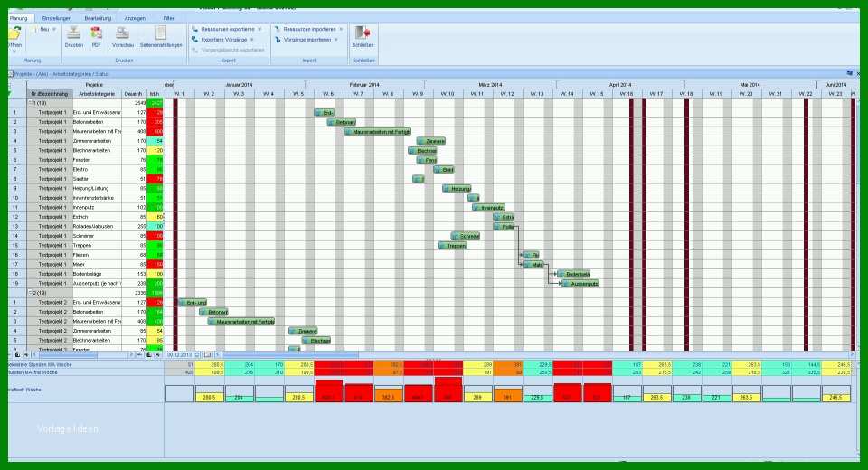Click Ressourcen importieren icon
Viewport: 868px width, 470px height.
pos(278,29)
